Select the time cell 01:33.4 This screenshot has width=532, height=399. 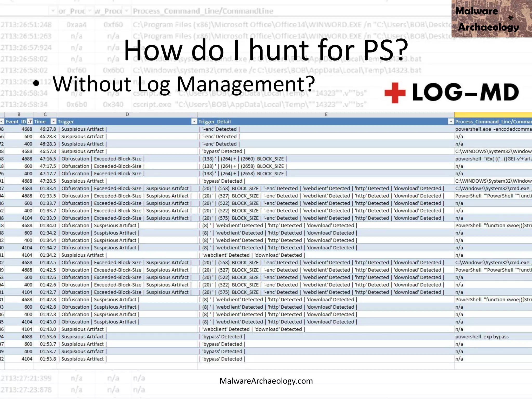tap(45, 188)
